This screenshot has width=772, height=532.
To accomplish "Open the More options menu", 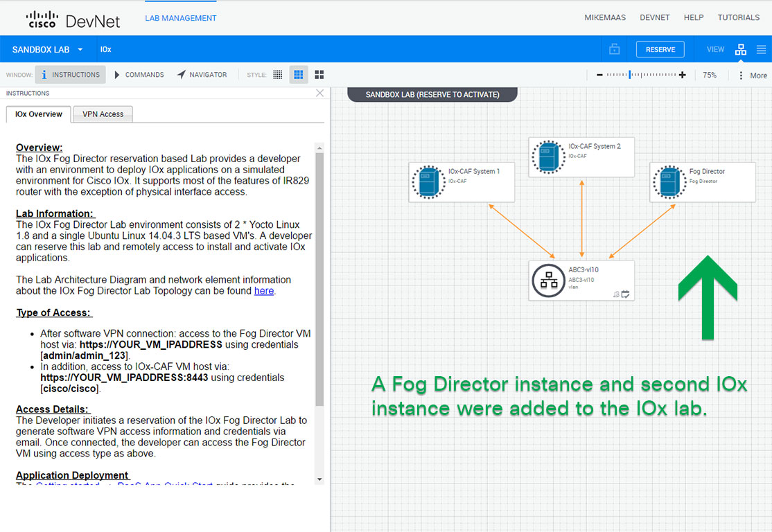I will (x=753, y=76).
